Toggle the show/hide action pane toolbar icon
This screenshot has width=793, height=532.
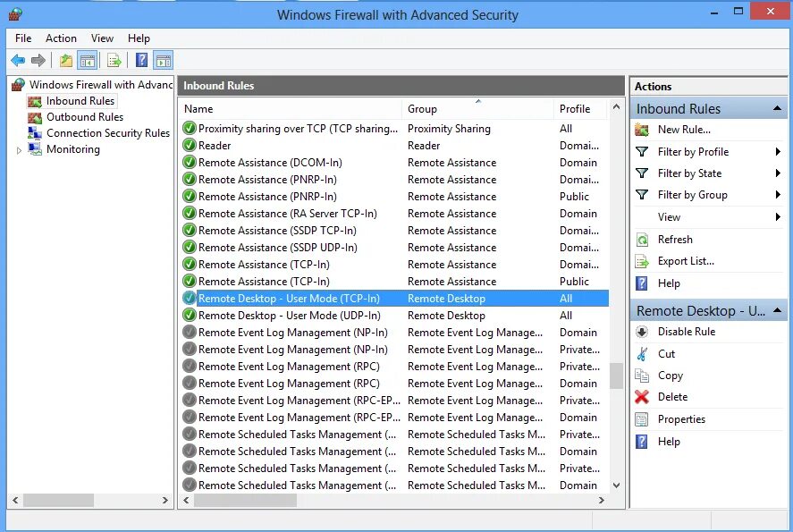pyautogui.click(x=164, y=61)
